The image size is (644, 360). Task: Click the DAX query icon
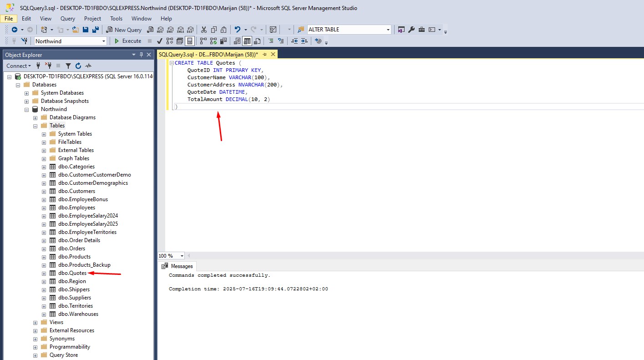190,30
